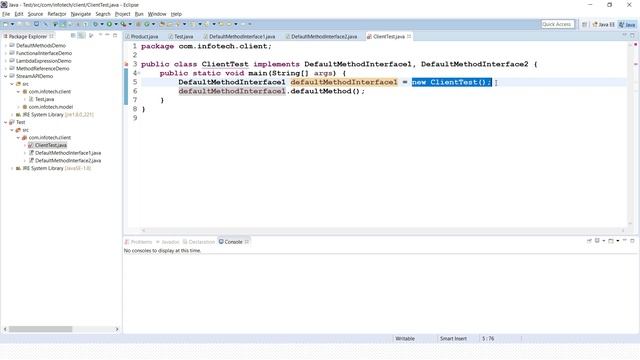Click the Debug bug icon in toolbar

tap(95, 24)
